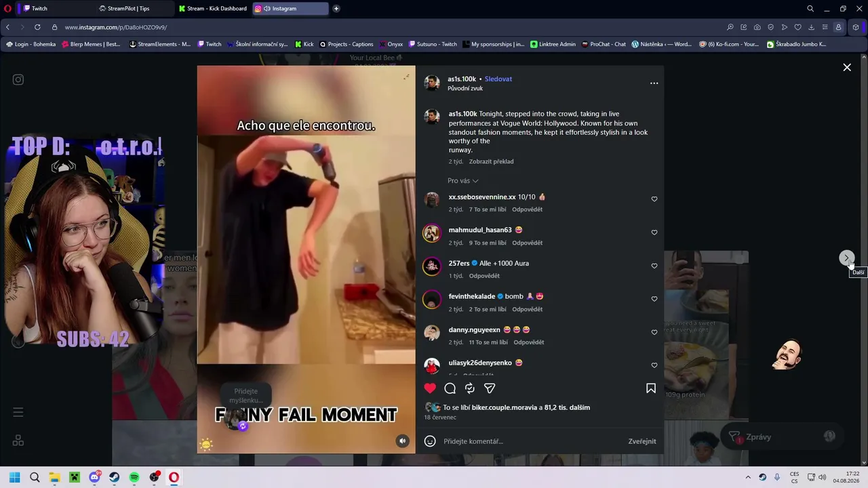Save the post with the bookmark icon
This screenshot has height=488, width=868.
(x=651, y=388)
